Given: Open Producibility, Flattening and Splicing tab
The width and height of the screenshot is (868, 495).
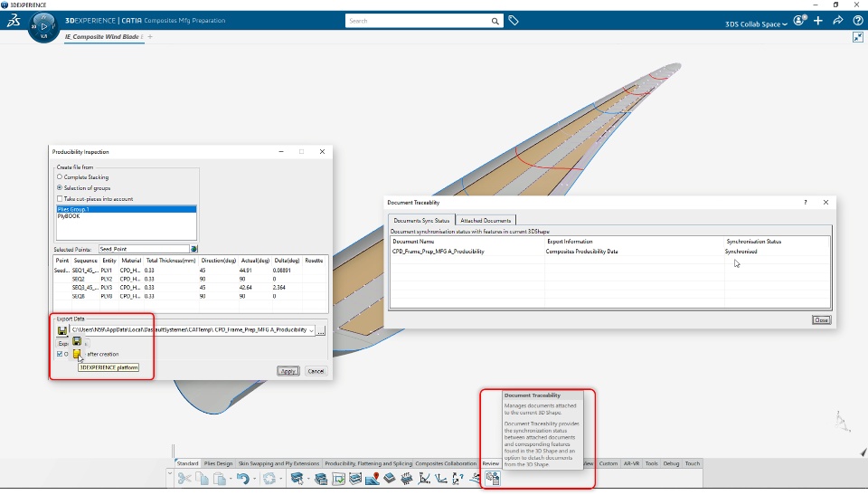Looking at the screenshot, I should coord(368,463).
